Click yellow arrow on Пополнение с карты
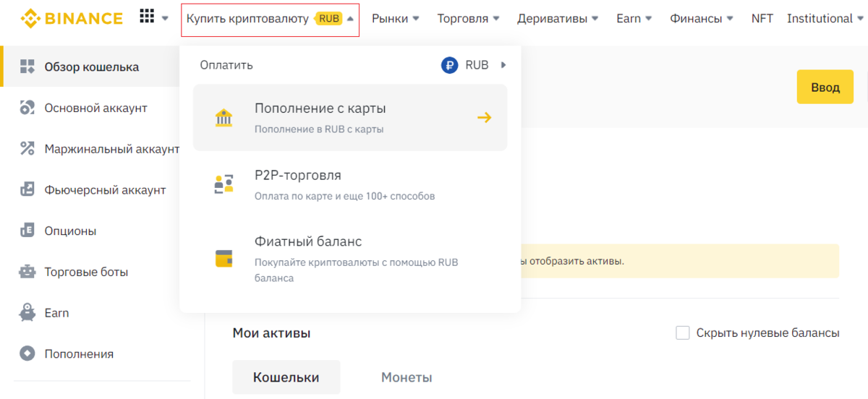 (x=485, y=117)
